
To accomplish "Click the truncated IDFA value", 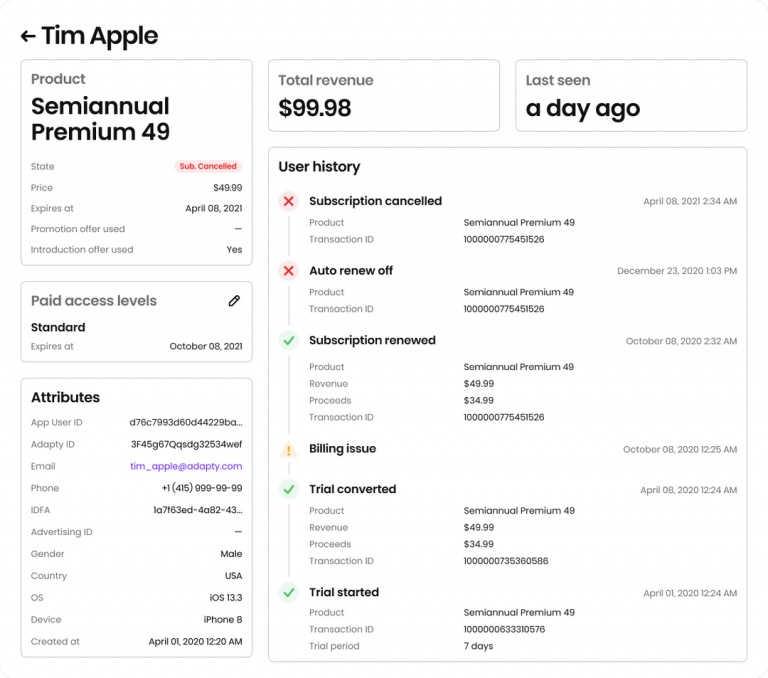I will click(x=197, y=510).
